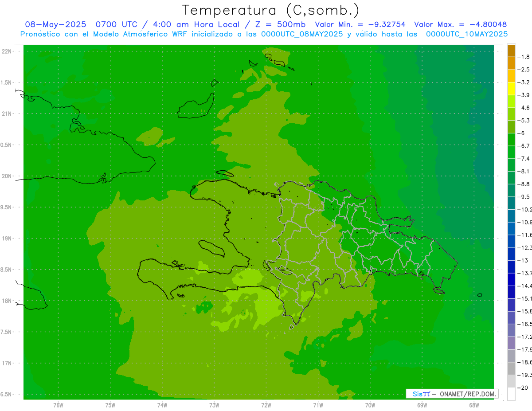Screen dimensions: 532x411
Task: Click the '69W' longitude label
Action: pyautogui.click(x=422, y=405)
